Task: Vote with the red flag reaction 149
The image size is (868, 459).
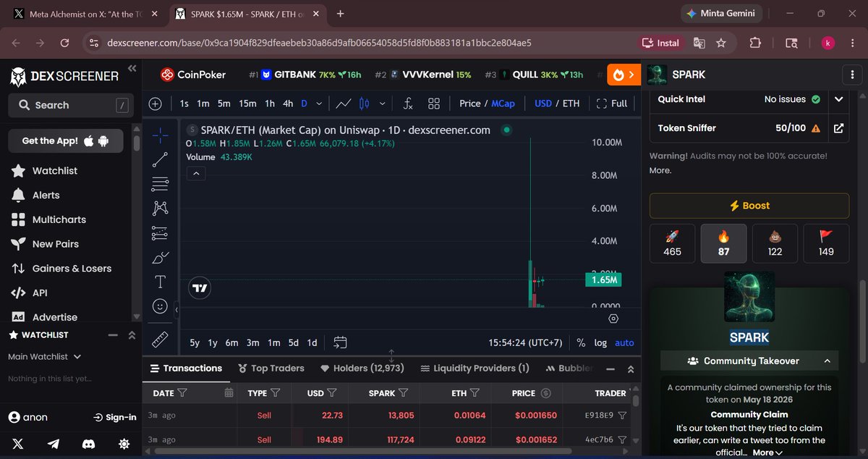Action: coord(826,243)
